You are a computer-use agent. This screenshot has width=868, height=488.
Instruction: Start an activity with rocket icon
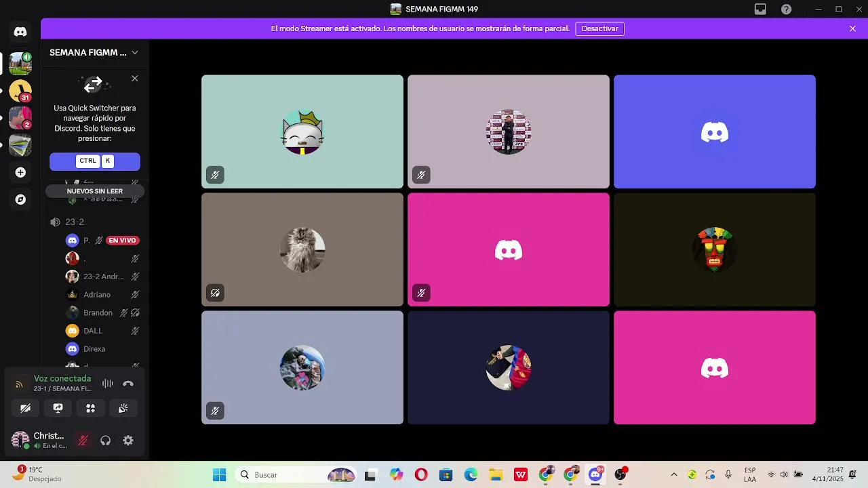[90, 408]
